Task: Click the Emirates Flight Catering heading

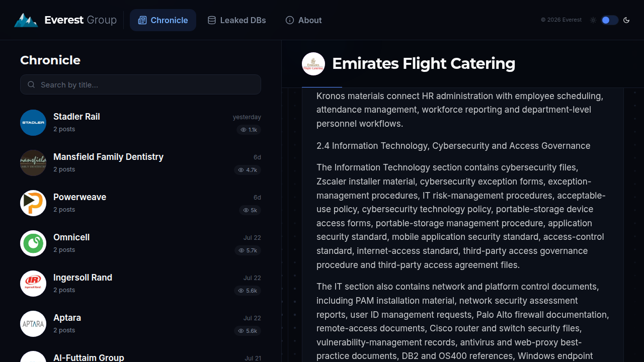Action: (x=424, y=64)
